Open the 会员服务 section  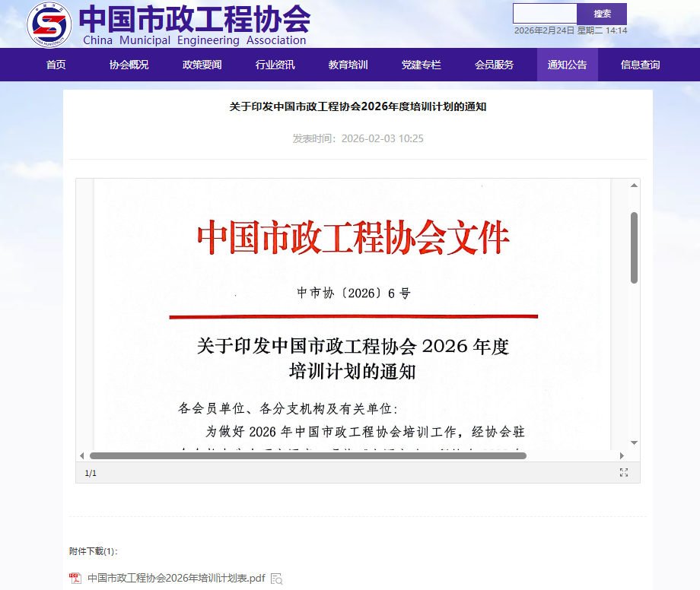pos(495,65)
